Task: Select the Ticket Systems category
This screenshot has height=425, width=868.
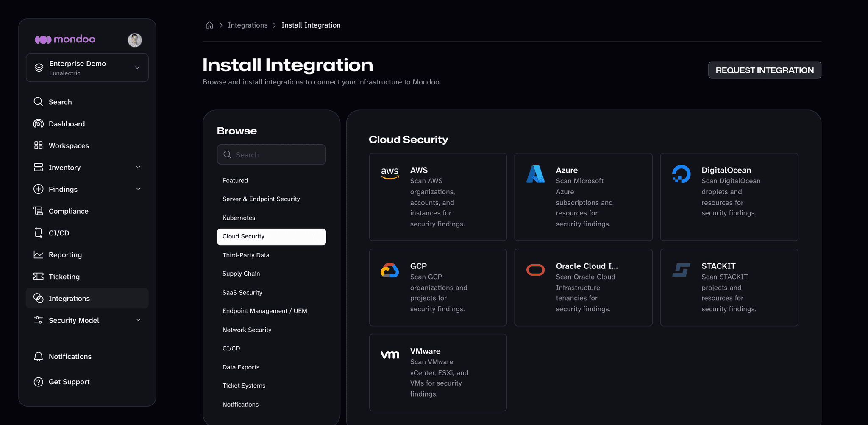Action: tap(271, 386)
